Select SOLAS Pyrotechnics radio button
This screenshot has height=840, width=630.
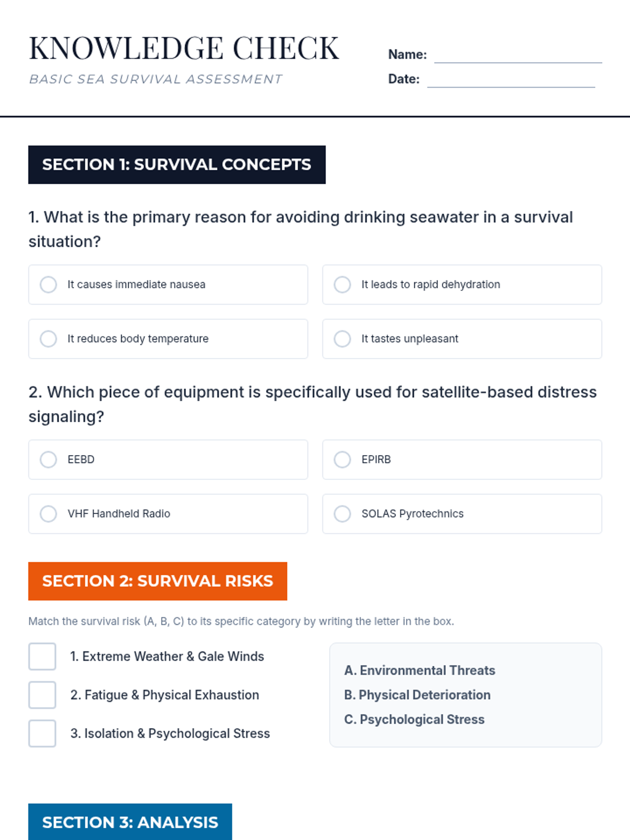click(342, 513)
